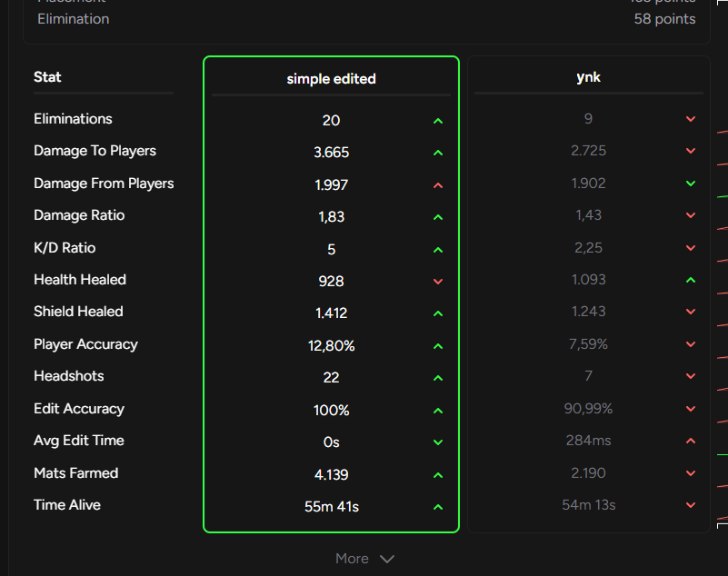Image resolution: width=728 pixels, height=576 pixels.
Task: Click the arrow beside 55m 41s
Action: point(438,507)
